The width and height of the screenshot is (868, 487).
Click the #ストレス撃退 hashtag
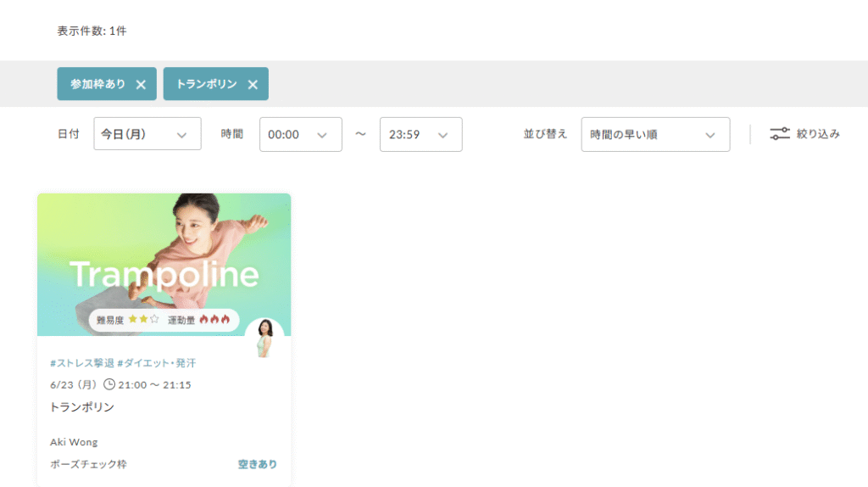point(82,363)
